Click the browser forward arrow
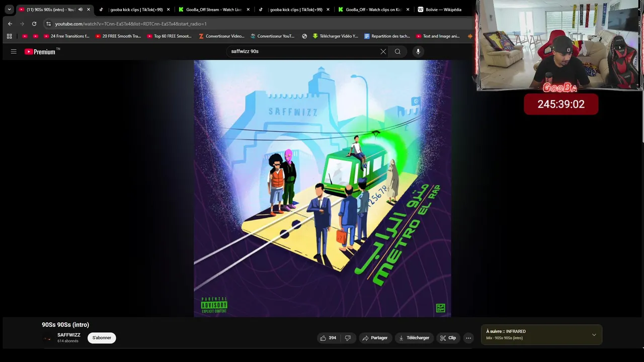644x362 pixels. pos(22,24)
